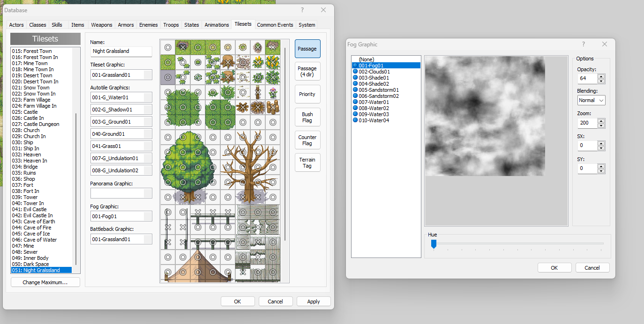Increase SX with the up arrow
This screenshot has width=644, height=324.
601,143
